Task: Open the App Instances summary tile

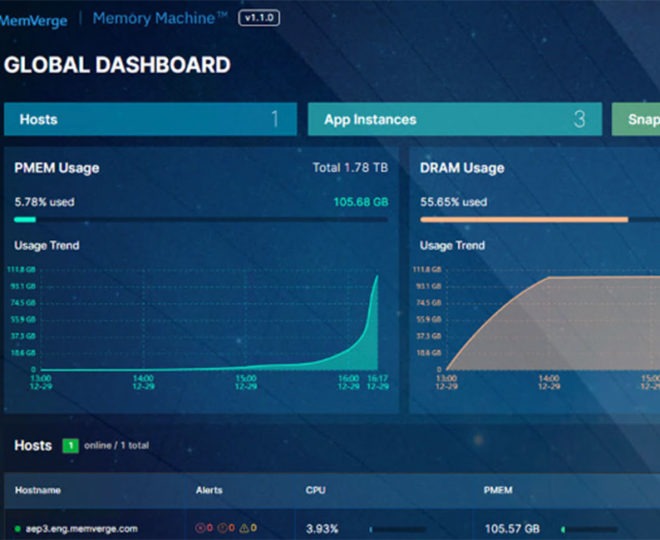Action: pos(454,119)
